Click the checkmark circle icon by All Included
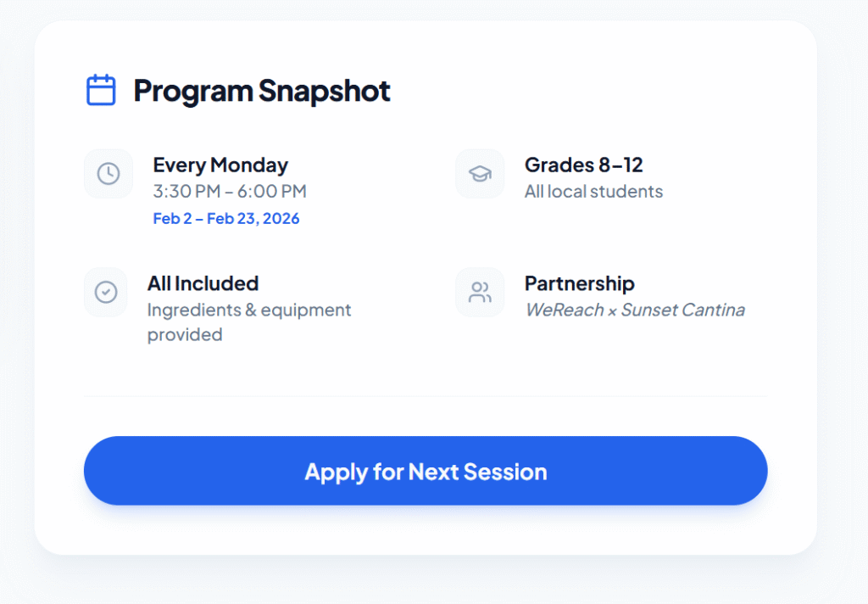 (x=106, y=293)
